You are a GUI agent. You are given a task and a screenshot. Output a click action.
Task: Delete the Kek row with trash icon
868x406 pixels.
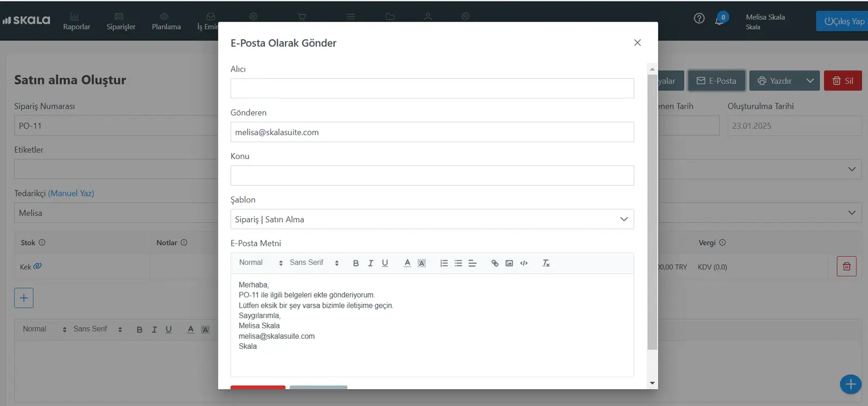tap(846, 267)
